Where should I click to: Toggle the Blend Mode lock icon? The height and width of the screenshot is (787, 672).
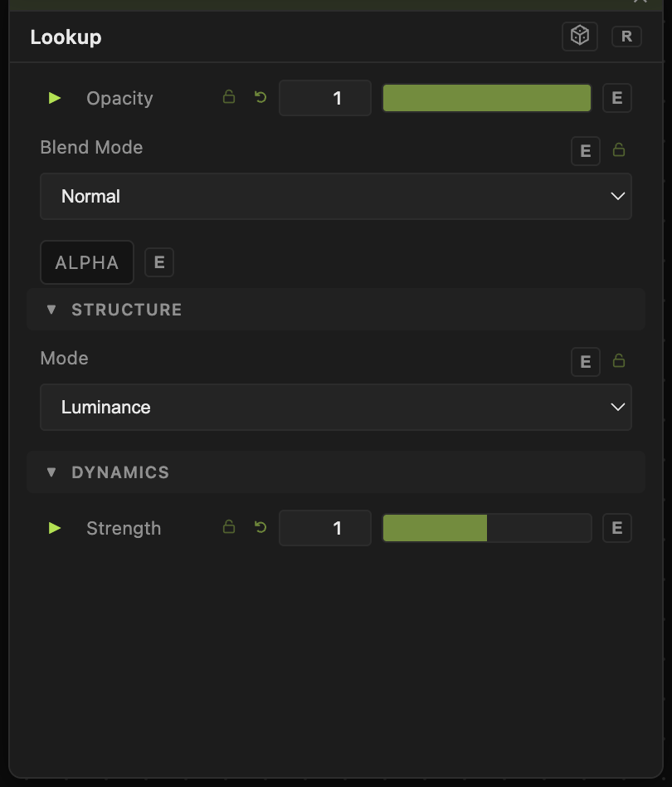click(x=619, y=149)
